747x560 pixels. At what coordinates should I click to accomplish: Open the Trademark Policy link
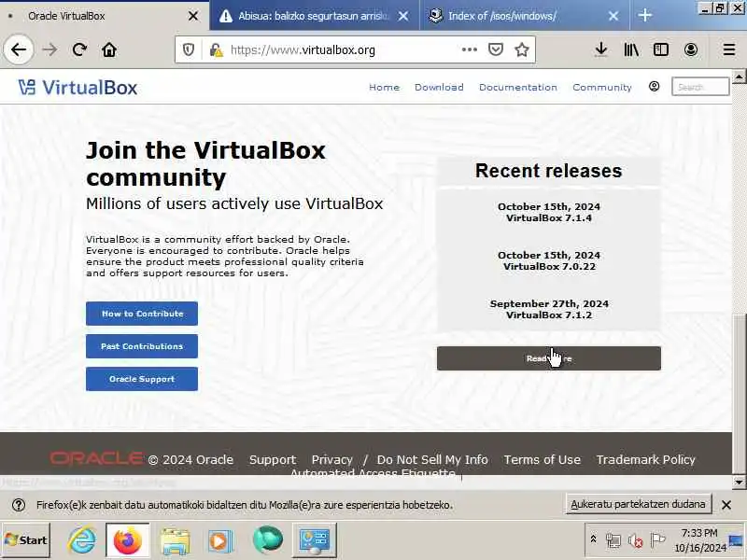coord(645,459)
